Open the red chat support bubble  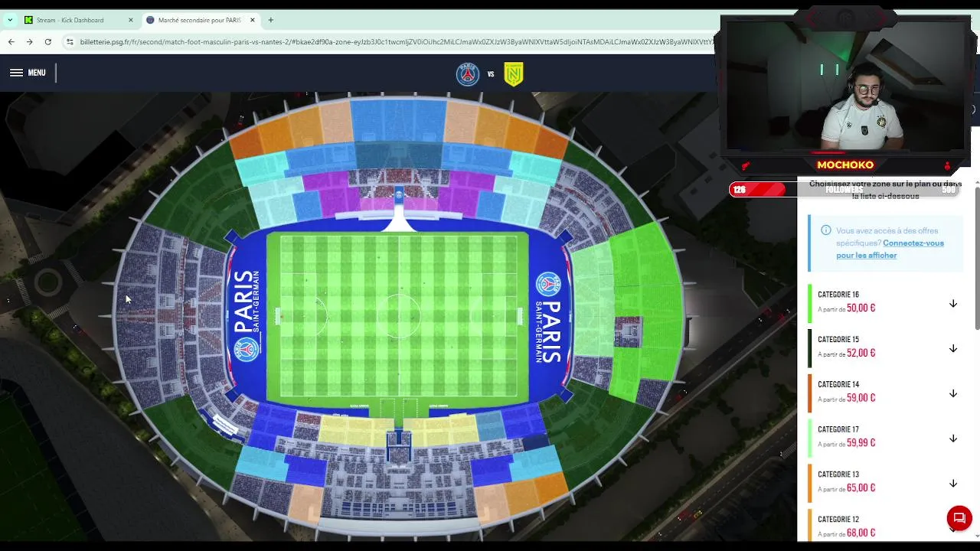pyautogui.click(x=959, y=518)
